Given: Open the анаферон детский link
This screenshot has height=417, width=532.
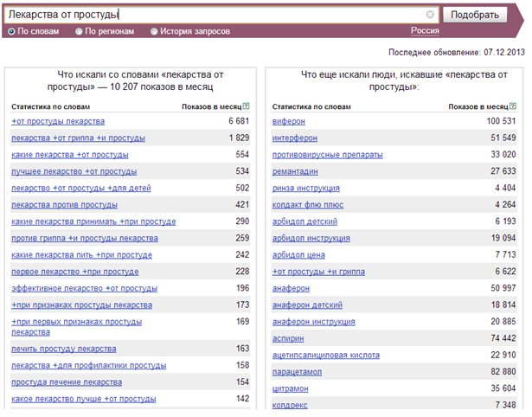Looking at the screenshot, I should click(307, 305).
